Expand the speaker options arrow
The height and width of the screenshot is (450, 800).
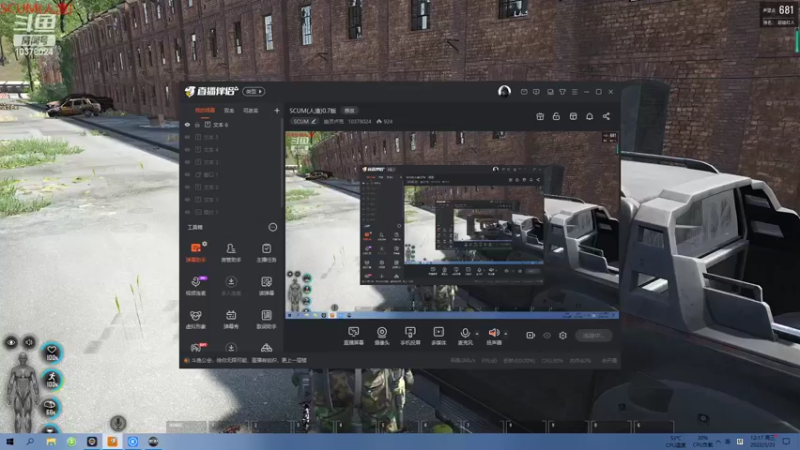click(506, 334)
